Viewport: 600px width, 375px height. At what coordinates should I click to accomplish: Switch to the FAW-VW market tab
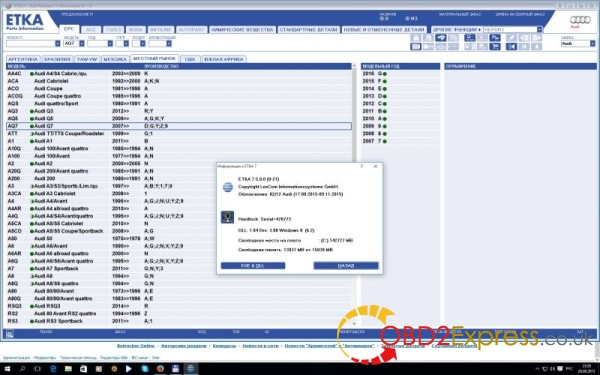(87, 59)
